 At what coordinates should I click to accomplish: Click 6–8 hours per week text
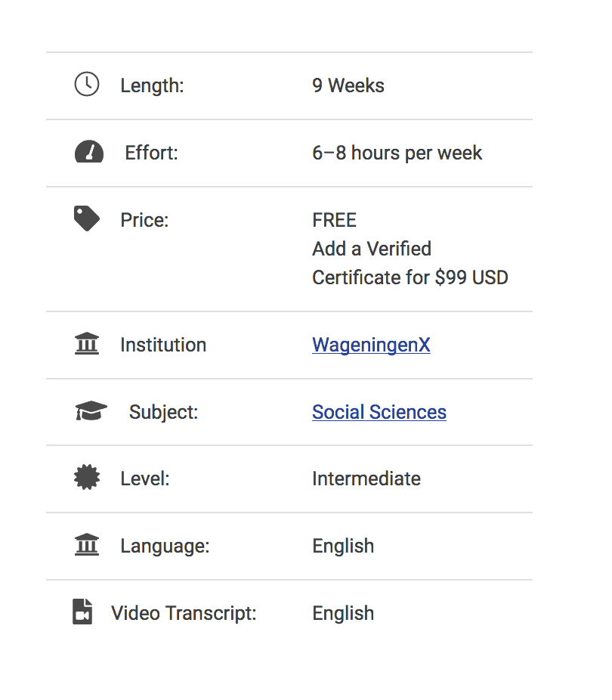pos(397,153)
